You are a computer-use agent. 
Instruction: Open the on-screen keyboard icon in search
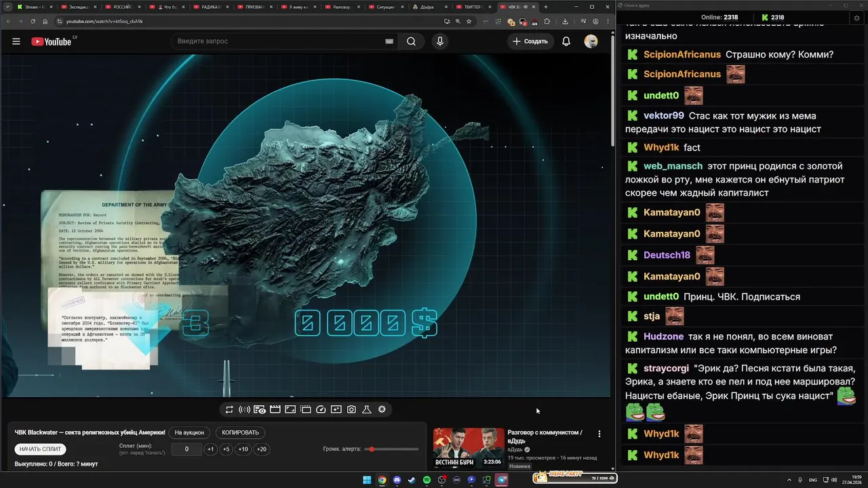[x=389, y=41]
